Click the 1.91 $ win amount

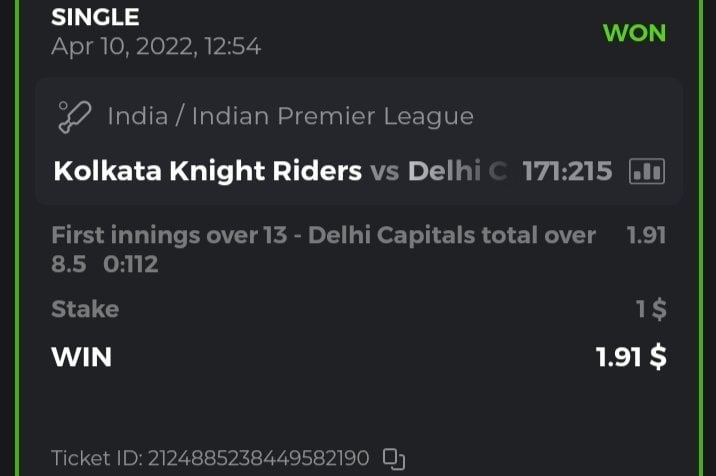coord(631,357)
